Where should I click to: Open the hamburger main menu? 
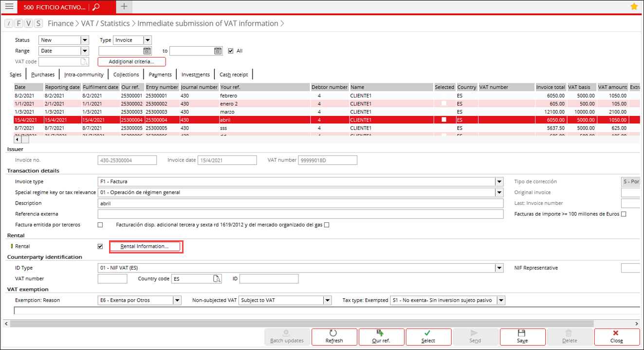point(9,7)
